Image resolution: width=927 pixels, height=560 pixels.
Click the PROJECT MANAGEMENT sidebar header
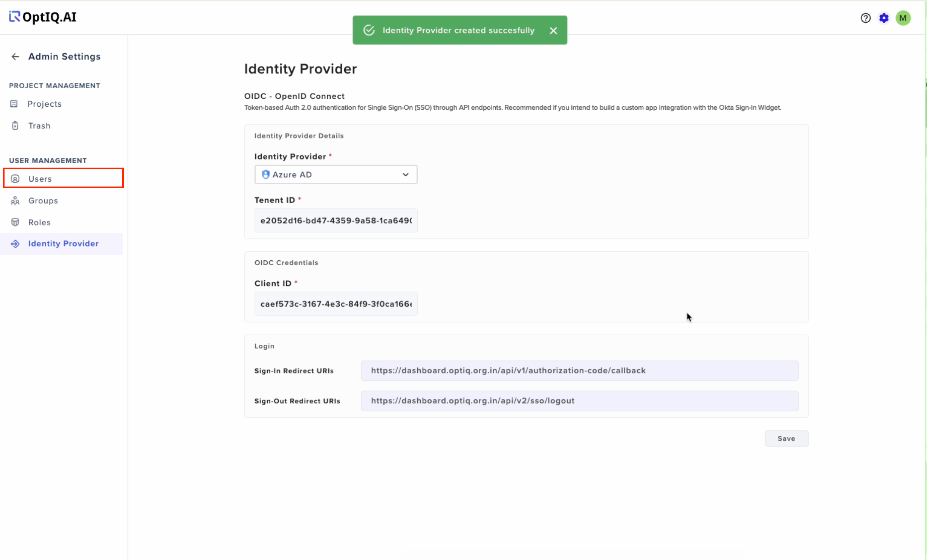pyautogui.click(x=55, y=86)
